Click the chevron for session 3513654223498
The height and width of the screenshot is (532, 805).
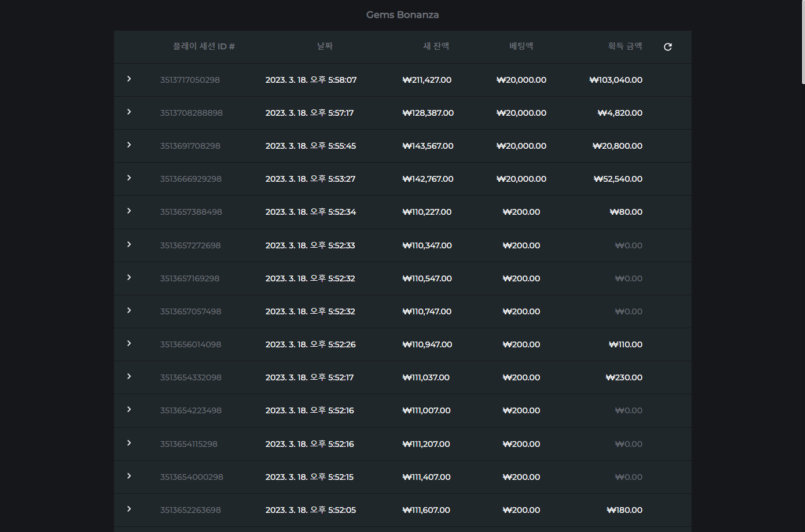point(129,409)
